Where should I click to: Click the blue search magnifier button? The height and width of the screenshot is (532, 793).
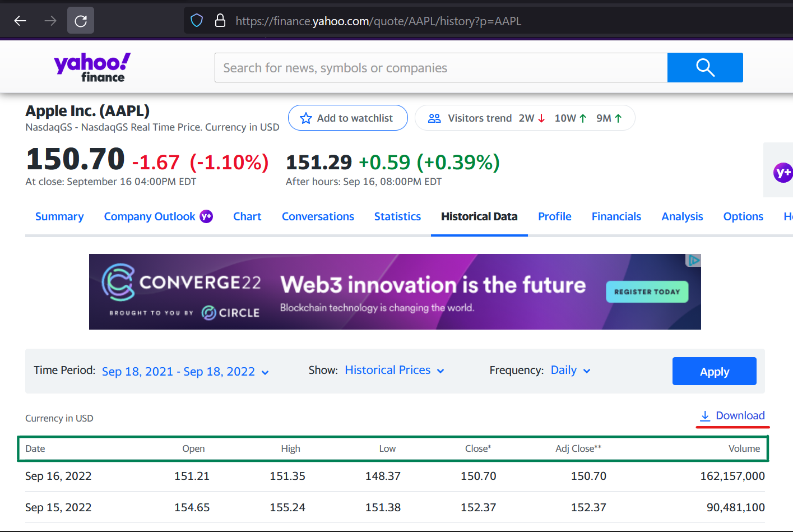705,67
